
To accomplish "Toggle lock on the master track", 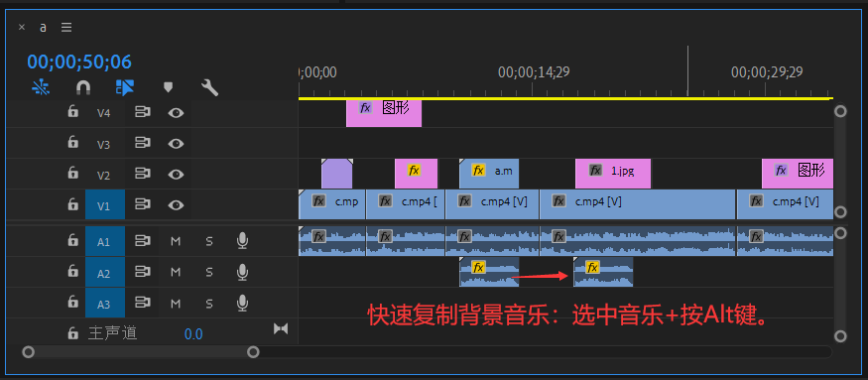I will pyautogui.click(x=72, y=333).
